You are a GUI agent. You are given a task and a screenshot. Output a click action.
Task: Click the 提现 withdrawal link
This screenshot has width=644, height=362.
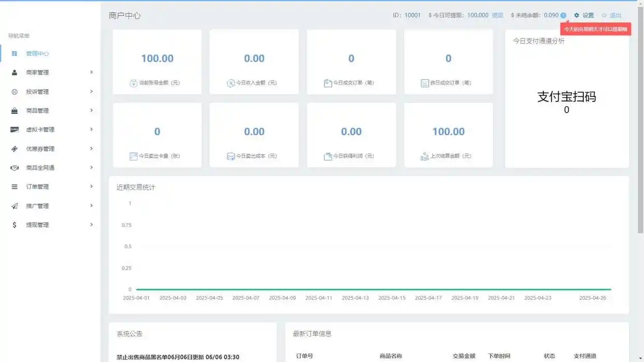(x=496, y=15)
